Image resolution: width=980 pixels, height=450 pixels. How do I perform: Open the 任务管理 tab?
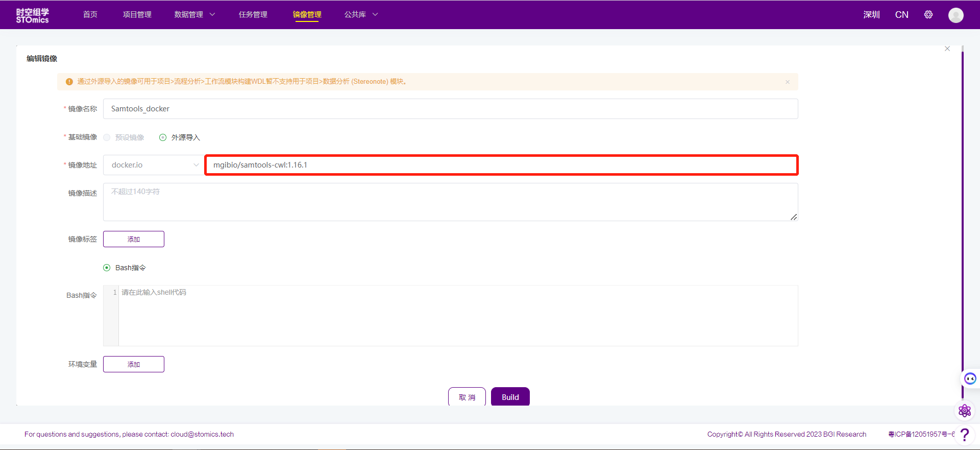[253, 15]
